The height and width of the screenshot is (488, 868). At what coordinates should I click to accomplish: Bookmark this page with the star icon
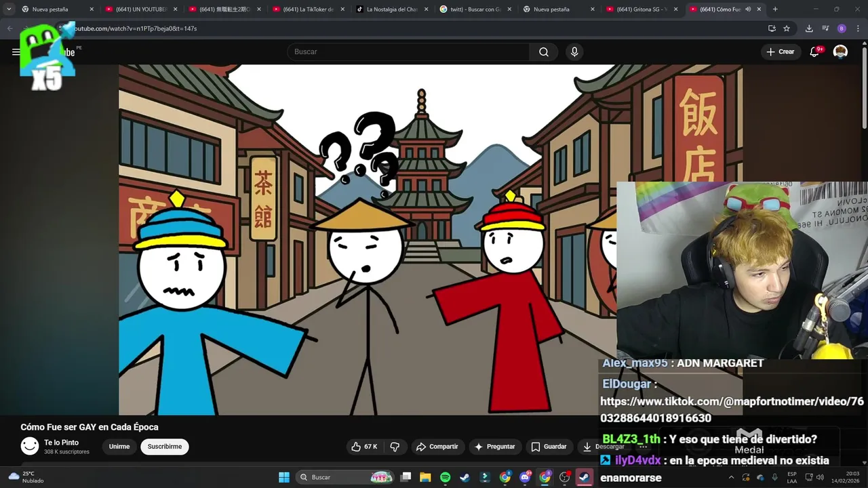pyautogui.click(x=787, y=28)
